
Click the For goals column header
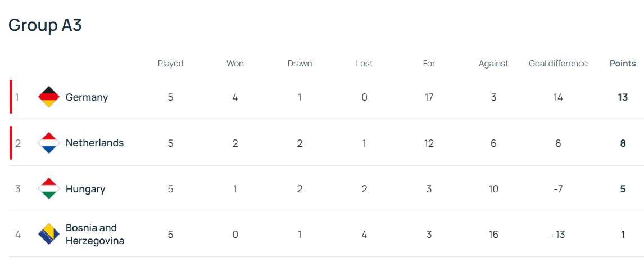pyautogui.click(x=429, y=64)
